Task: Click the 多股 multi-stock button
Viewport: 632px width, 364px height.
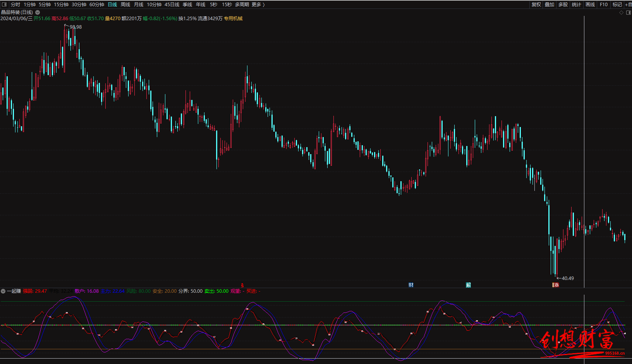Action: tap(563, 5)
